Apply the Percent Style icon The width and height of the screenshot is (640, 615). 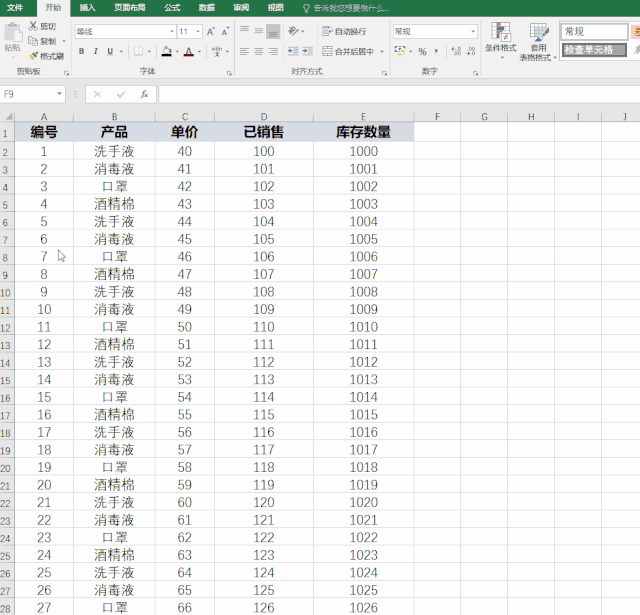tap(422, 51)
